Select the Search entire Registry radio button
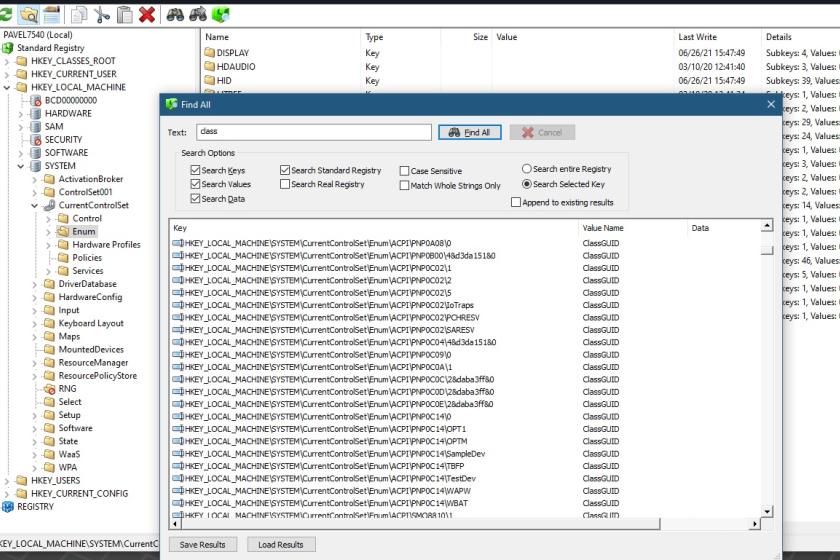Image resolution: width=840 pixels, height=560 pixels. (x=527, y=169)
